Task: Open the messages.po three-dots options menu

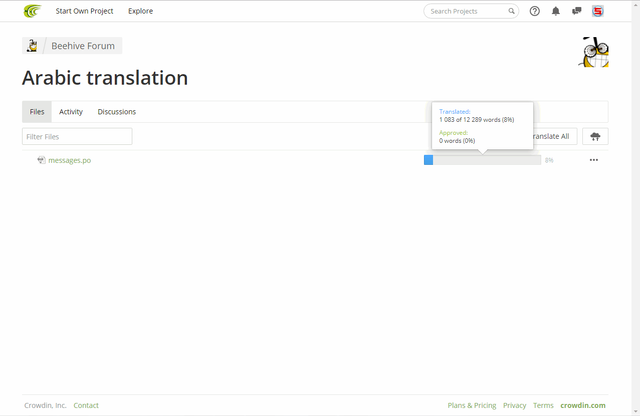Action: [593, 160]
